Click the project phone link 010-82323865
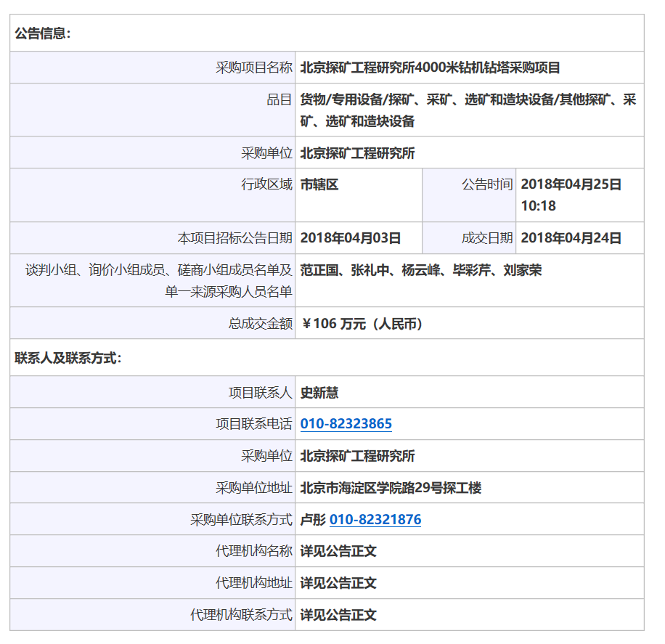Image resolution: width=665 pixels, height=644 pixels. [346, 424]
